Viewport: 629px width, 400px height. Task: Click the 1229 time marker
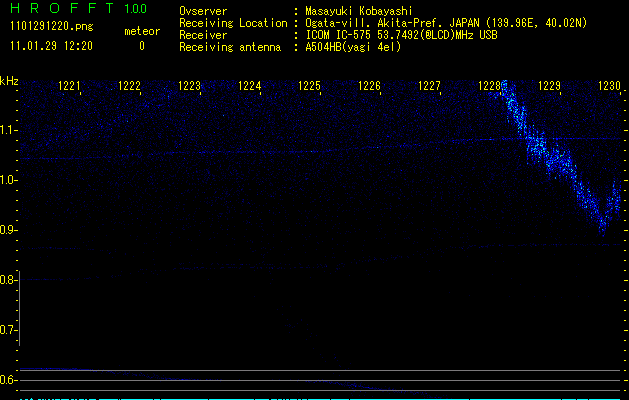(x=549, y=85)
